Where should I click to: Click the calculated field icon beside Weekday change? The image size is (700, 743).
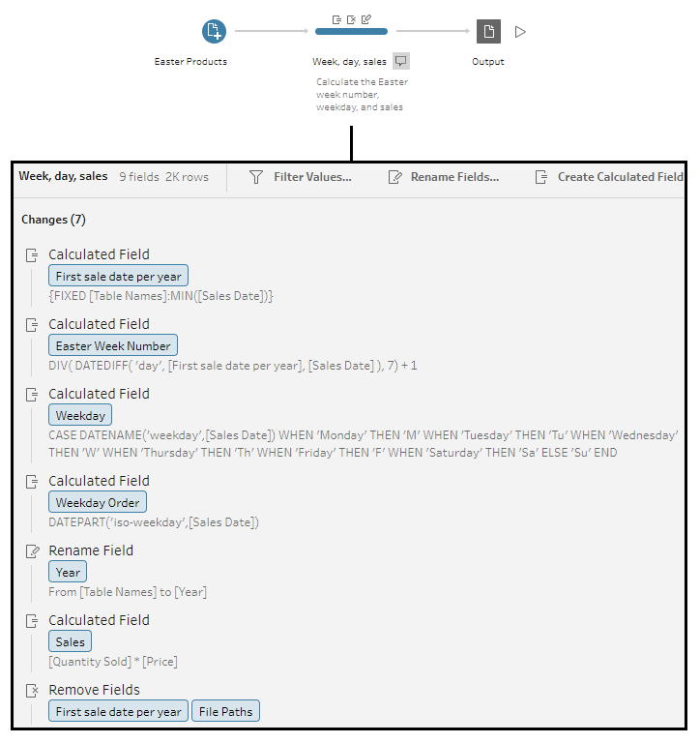pyautogui.click(x=32, y=394)
